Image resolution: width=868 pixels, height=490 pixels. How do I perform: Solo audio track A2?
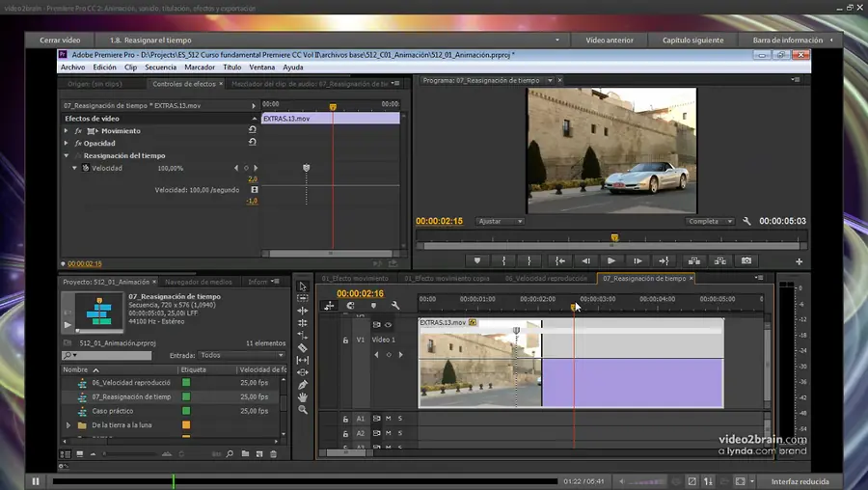[399, 433]
